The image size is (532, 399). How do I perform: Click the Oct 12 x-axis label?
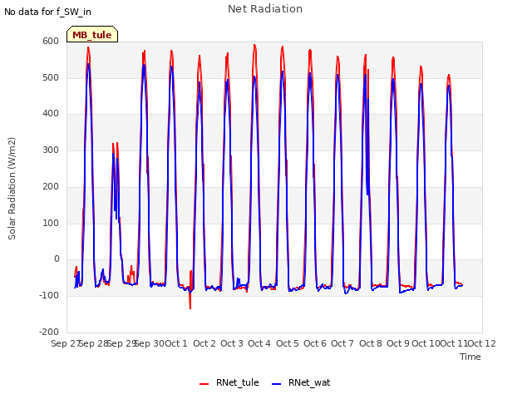482,343
